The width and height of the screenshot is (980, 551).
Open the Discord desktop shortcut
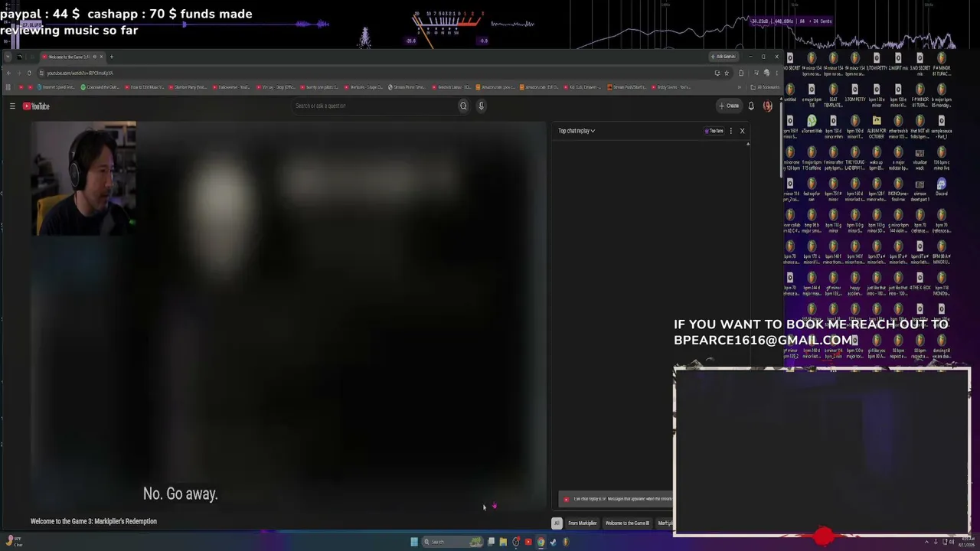pos(942,187)
